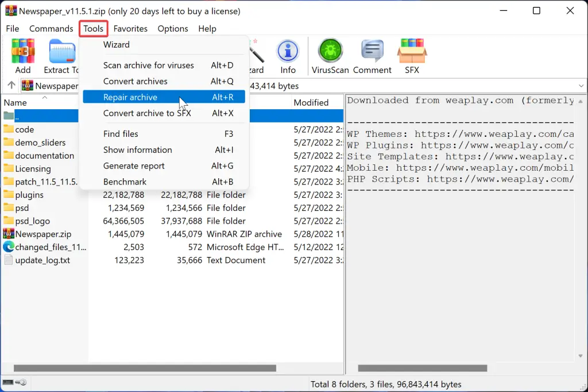588x392 pixels.
Task: Open the Options menu
Action: point(172,28)
